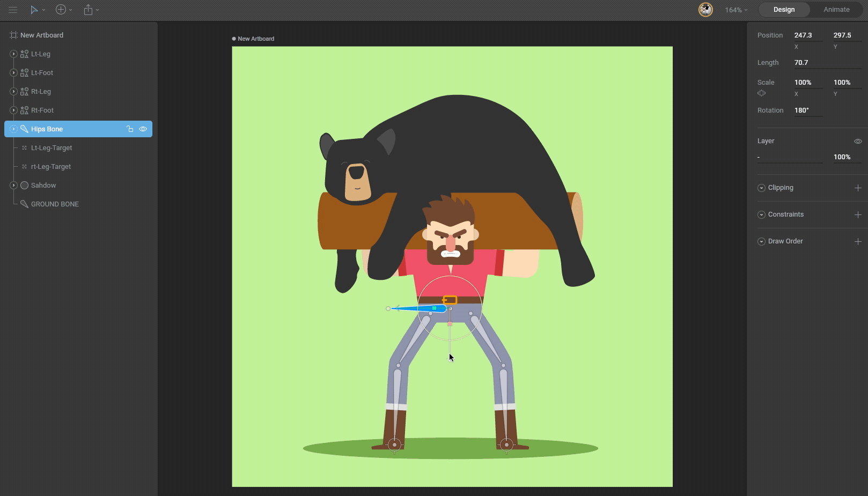The height and width of the screenshot is (496, 868).
Task: Open the Export dropdown arrow
Action: 97,10
